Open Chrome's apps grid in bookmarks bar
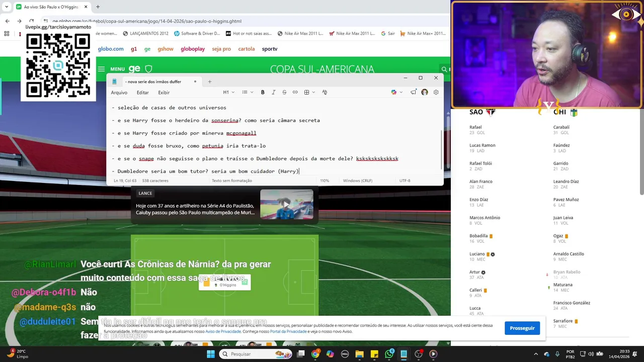 point(7,34)
